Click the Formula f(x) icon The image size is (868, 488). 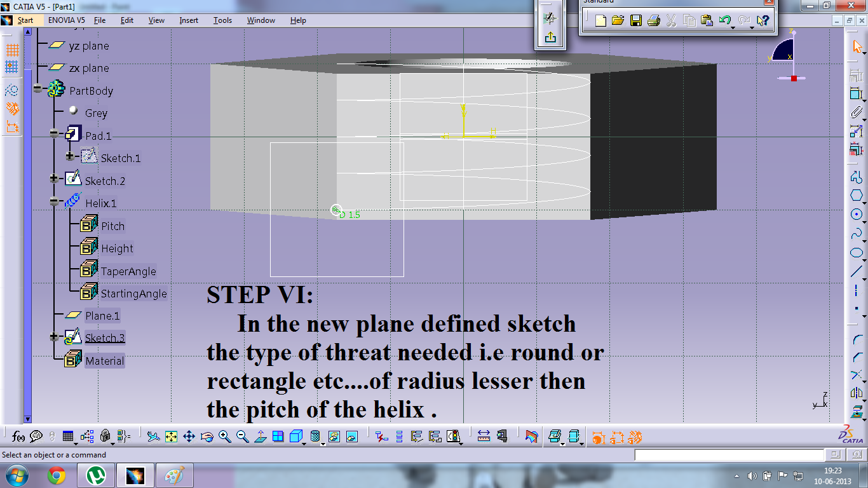coord(18,437)
